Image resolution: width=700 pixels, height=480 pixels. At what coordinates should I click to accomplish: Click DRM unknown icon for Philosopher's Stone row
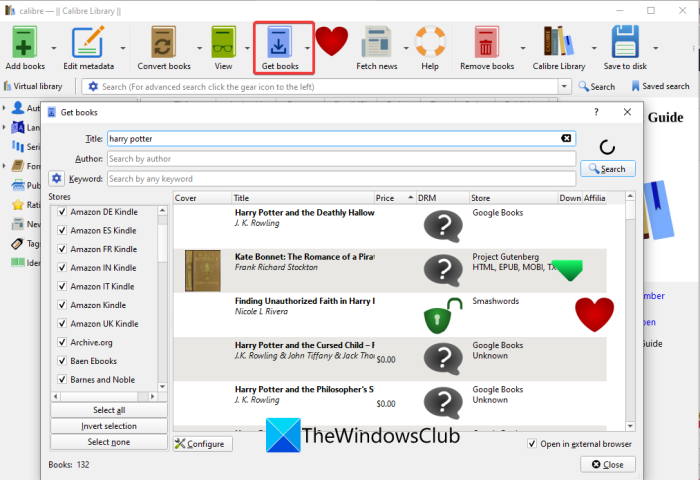click(443, 403)
